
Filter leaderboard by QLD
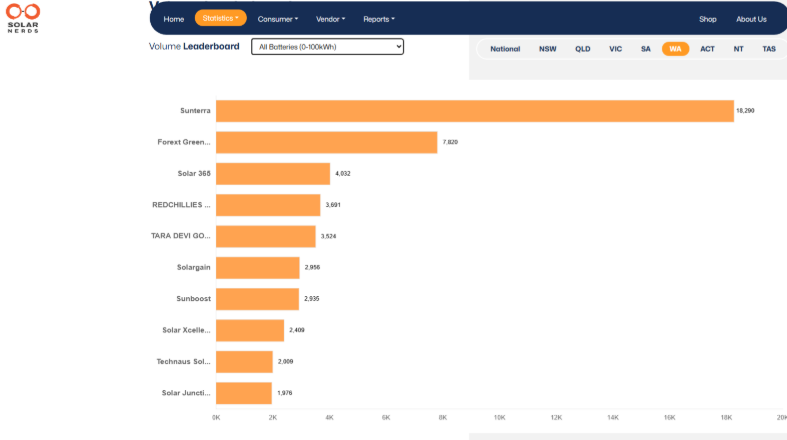coord(582,49)
